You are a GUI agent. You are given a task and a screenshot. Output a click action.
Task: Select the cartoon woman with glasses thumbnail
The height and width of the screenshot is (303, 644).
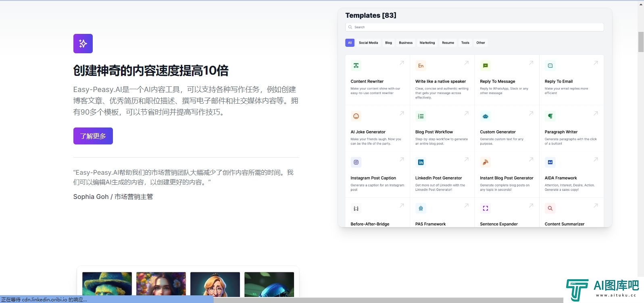[215, 284]
